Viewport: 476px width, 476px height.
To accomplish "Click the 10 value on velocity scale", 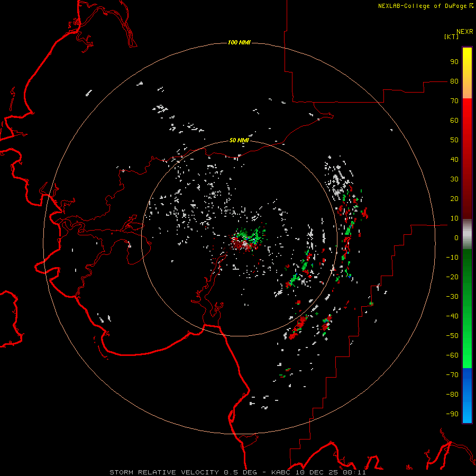I will tap(454, 218).
